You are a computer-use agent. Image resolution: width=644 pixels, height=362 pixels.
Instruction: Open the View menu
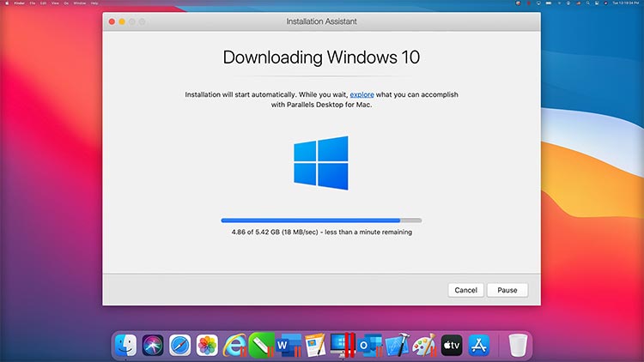(55, 3)
